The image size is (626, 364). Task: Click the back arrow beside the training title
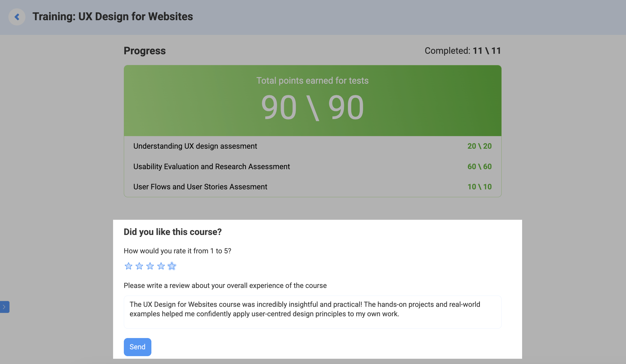coord(17,17)
